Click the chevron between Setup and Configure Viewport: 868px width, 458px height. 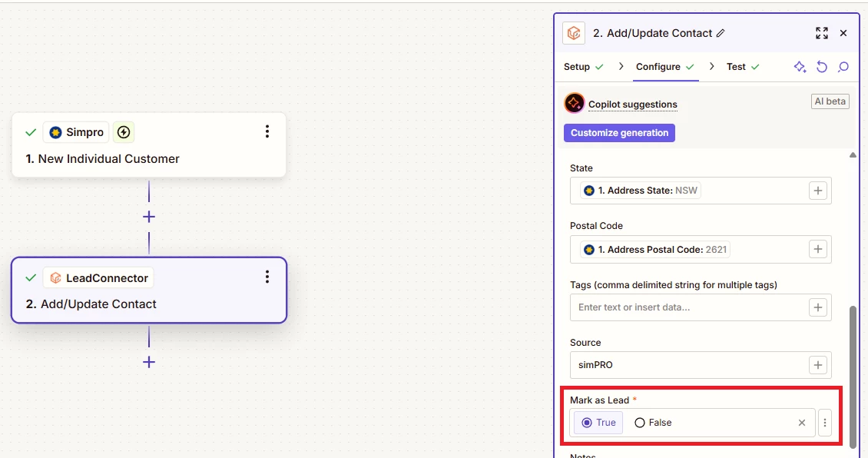coord(621,66)
